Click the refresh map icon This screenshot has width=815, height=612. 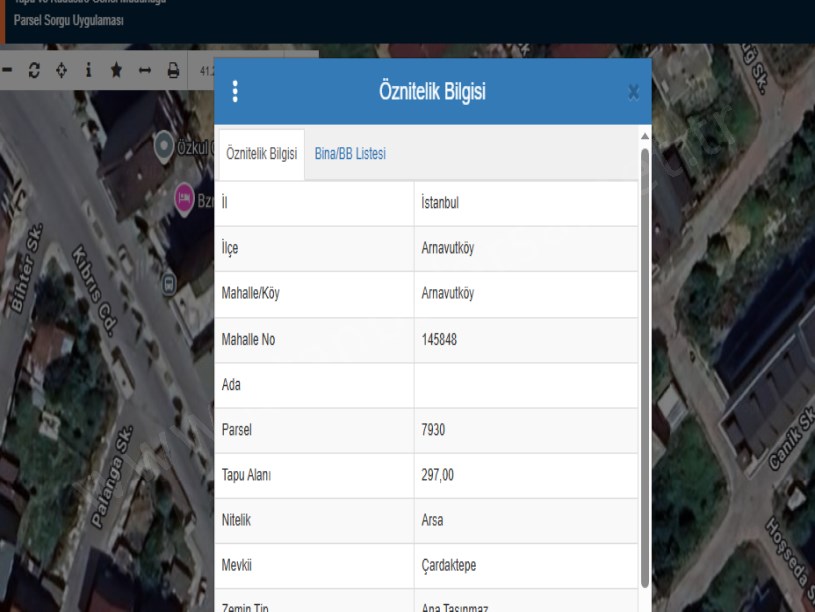tap(34, 71)
